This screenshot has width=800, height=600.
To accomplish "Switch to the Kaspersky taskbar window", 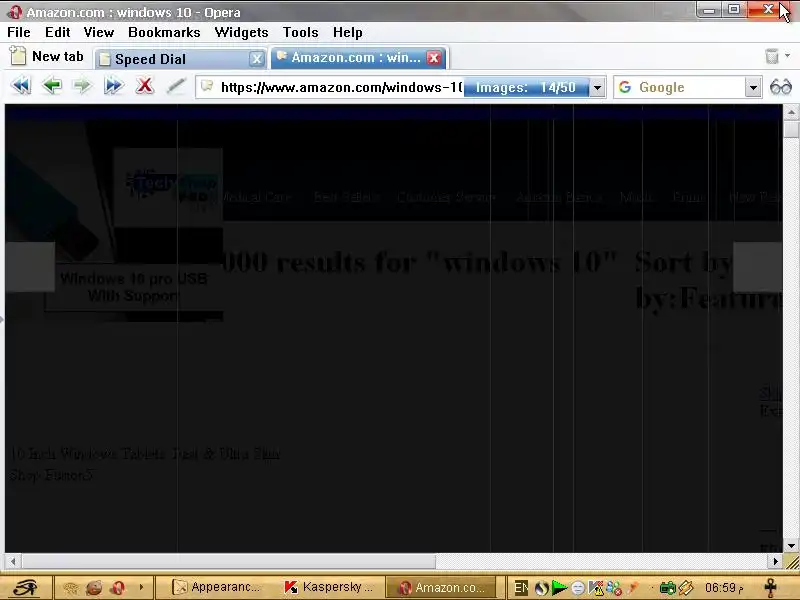I will (x=330, y=587).
